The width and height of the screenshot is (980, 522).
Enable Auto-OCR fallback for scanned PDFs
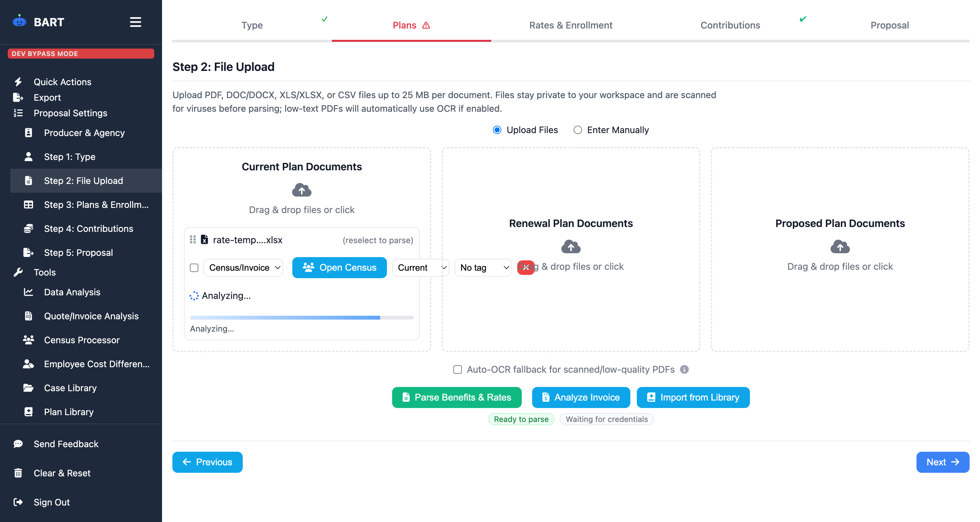coord(457,369)
